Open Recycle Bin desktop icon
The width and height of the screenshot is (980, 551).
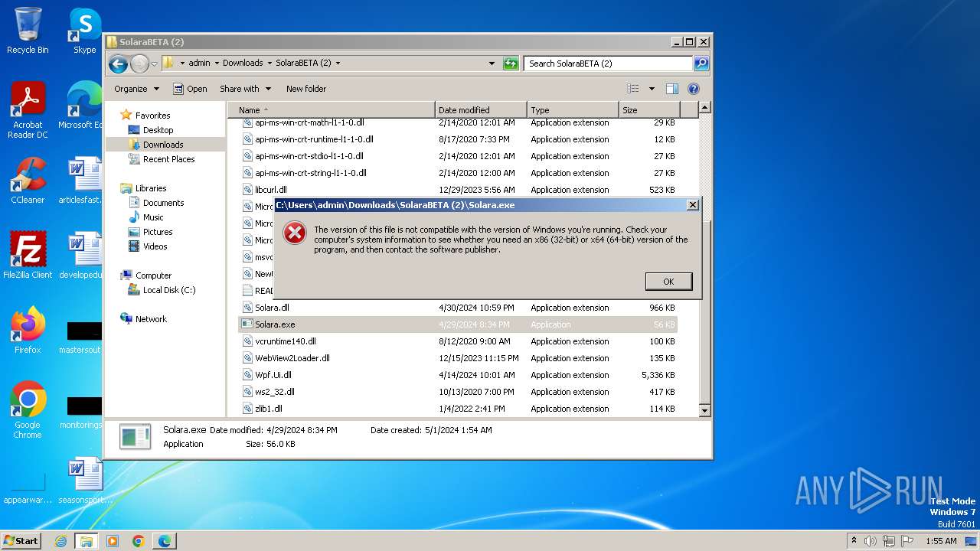tap(28, 31)
